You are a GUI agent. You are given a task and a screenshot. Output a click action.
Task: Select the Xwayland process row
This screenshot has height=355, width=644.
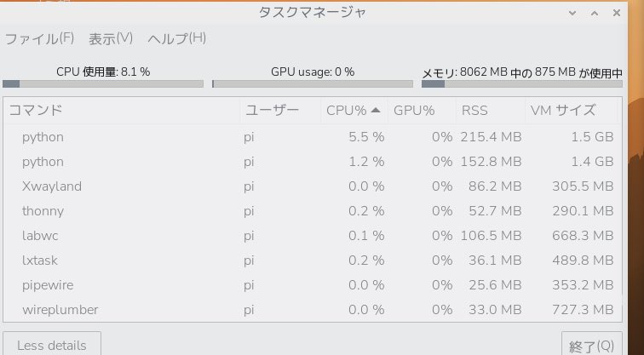[312, 186]
